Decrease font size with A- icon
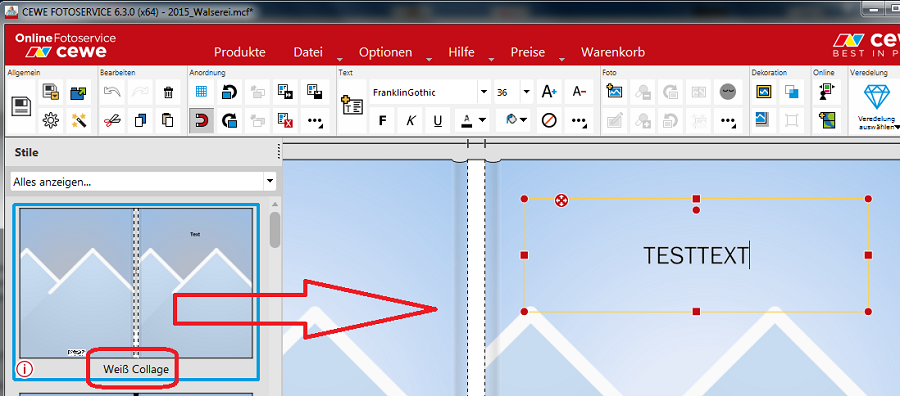Image resolution: width=900 pixels, height=396 pixels. click(x=579, y=92)
